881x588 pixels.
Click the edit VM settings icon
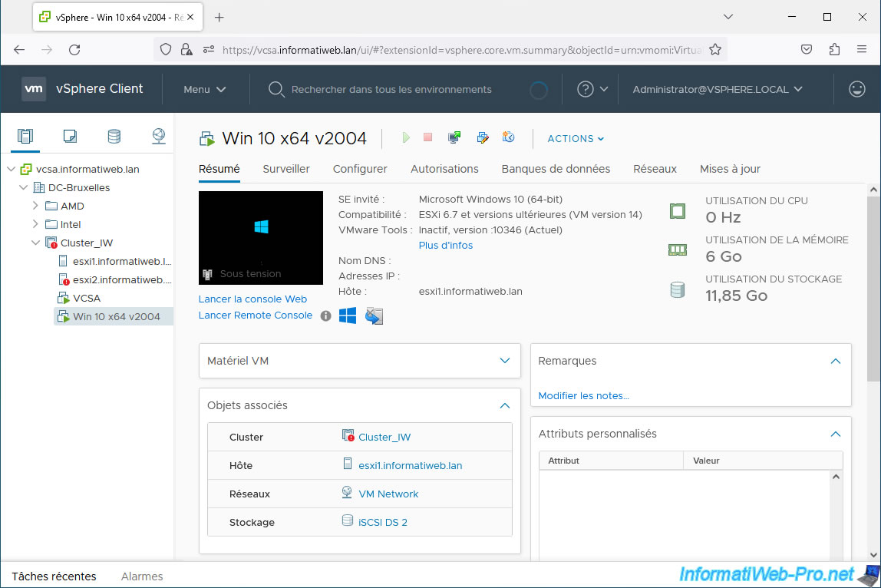(x=482, y=137)
